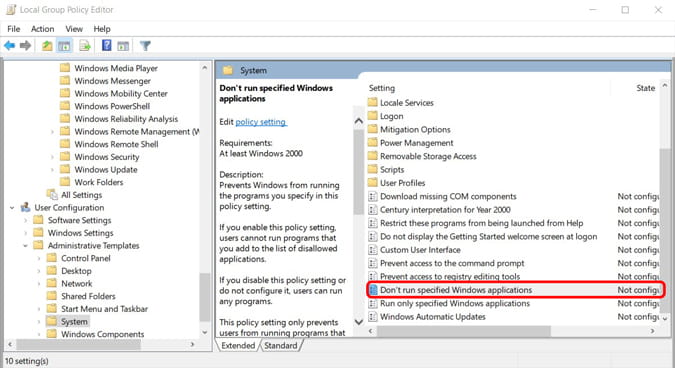Click the policy icon beside Custom User Interface
This screenshot has height=368, width=675.
point(373,250)
